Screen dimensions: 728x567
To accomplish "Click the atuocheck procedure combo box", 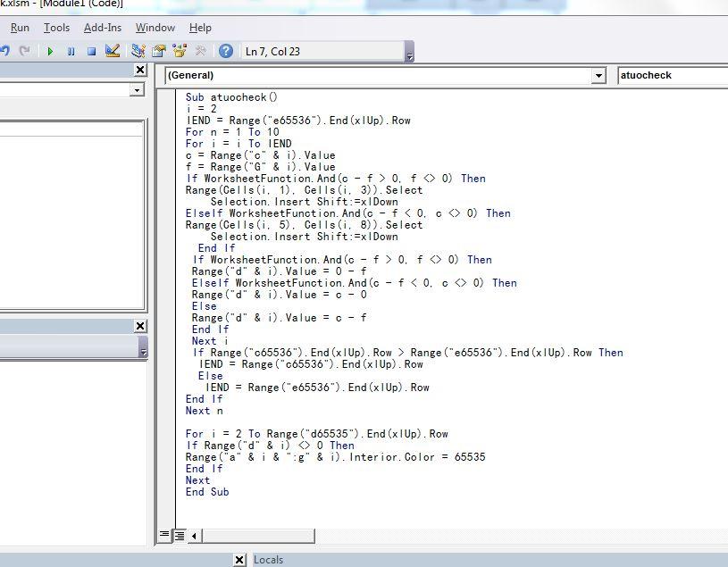I will (673, 75).
